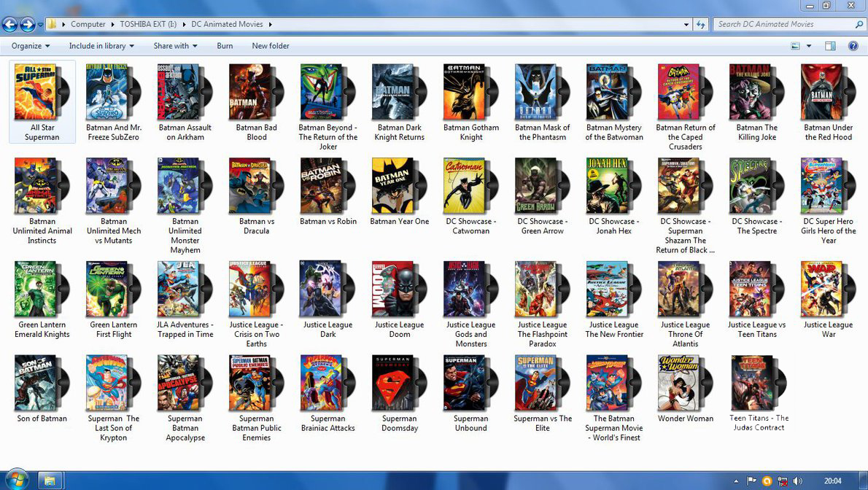The image size is (868, 490).
Task: Click TOSHIBA EXT (I:) in the breadcrumb
Action: click(148, 24)
